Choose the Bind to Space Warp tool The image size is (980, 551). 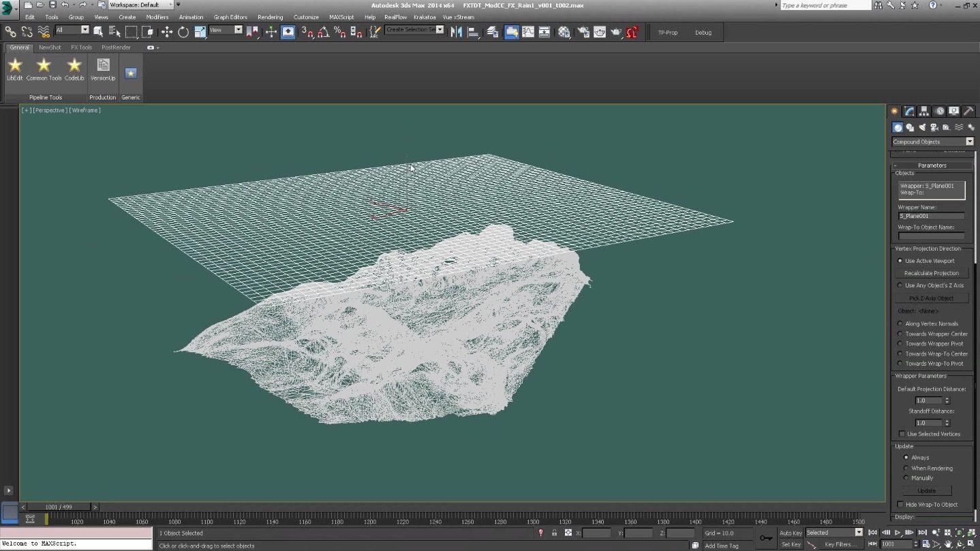point(44,32)
